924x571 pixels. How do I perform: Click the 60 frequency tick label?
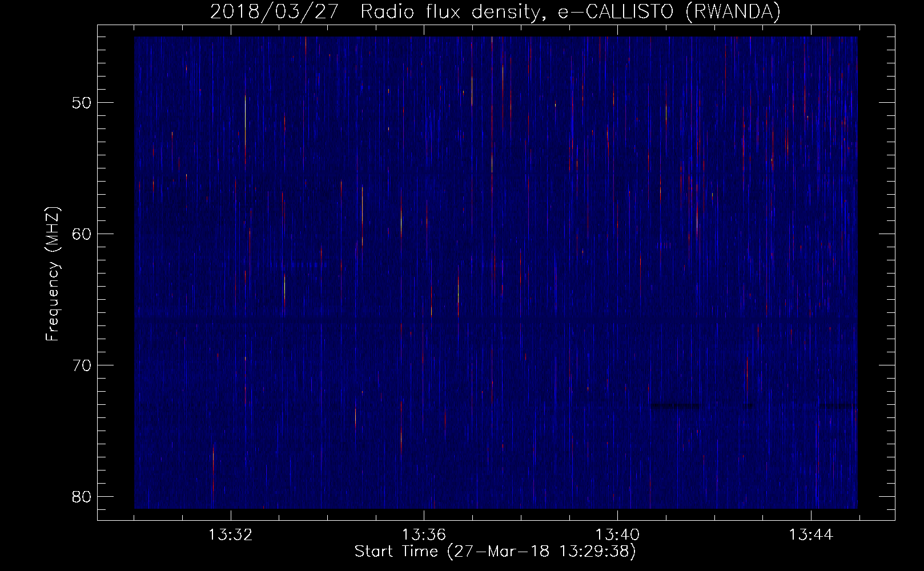(x=82, y=234)
